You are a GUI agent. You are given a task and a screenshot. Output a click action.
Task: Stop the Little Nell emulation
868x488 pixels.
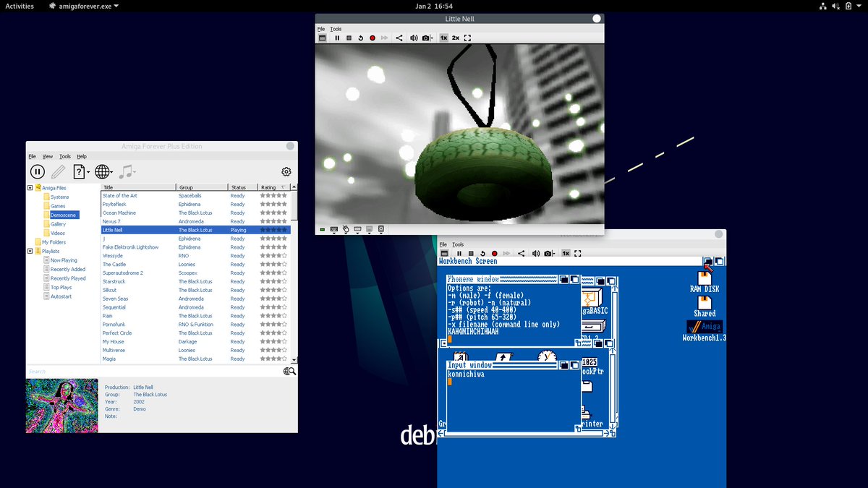349,38
